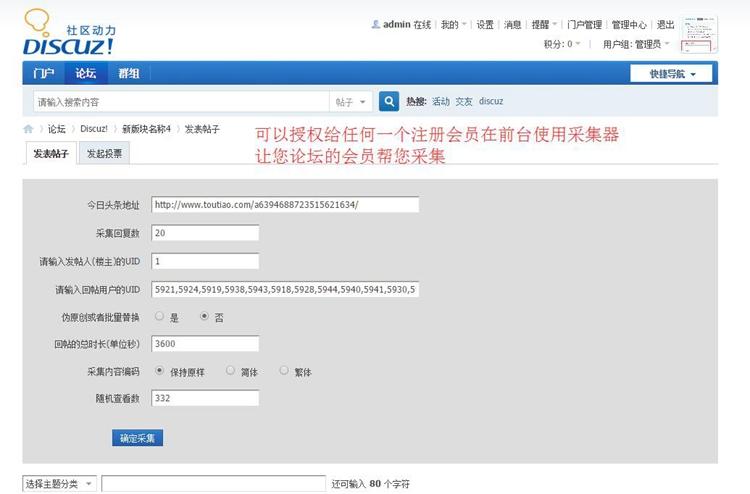Open the 门户 navigation tab
750x494 pixels.
click(43, 73)
